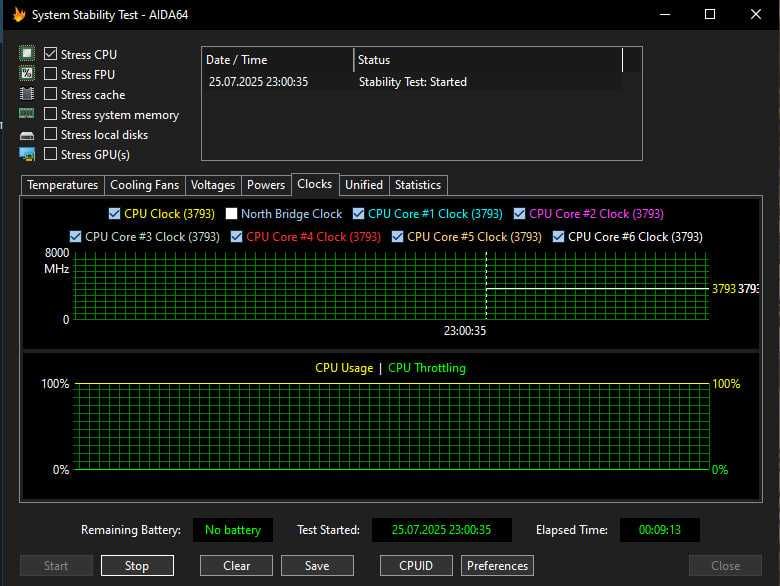Enable the Stress system memory checkbox
780x586 pixels.
pyautogui.click(x=50, y=114)
